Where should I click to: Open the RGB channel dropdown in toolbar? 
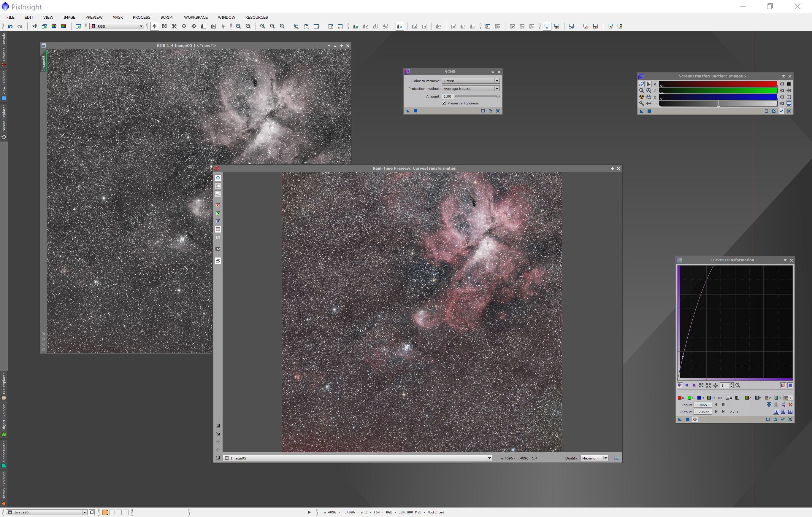[x=117, y=26]
